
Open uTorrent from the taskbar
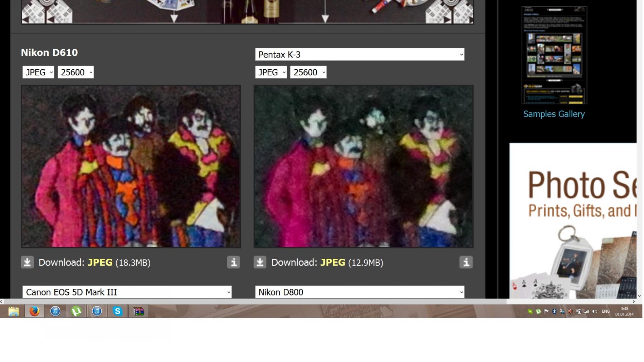point(76,311)
